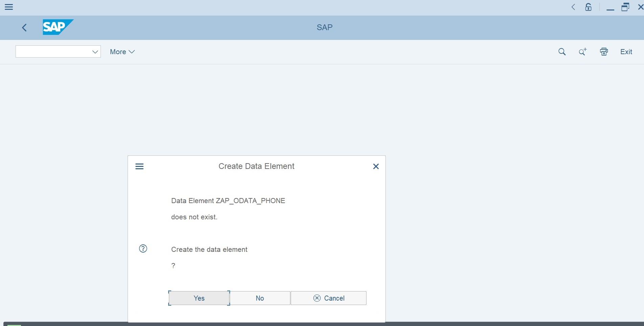Click the session lock icon in title bar
Image resolution: width=644 pixels, height=326 pixels.
click(588, 7)
